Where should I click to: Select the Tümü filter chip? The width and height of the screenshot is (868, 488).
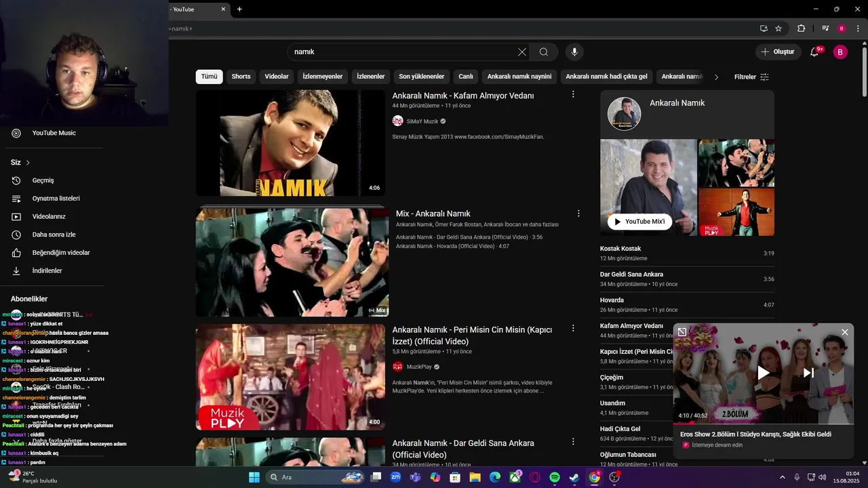(x=210, y=77)
